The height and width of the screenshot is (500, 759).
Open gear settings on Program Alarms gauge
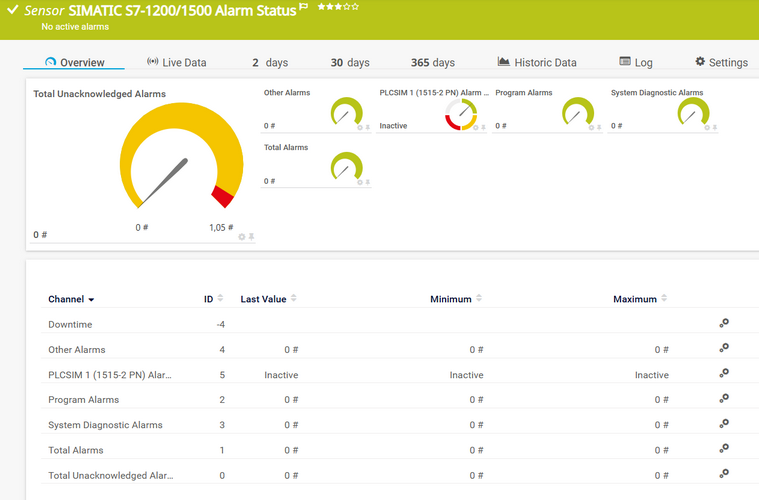tap(591, 127)
